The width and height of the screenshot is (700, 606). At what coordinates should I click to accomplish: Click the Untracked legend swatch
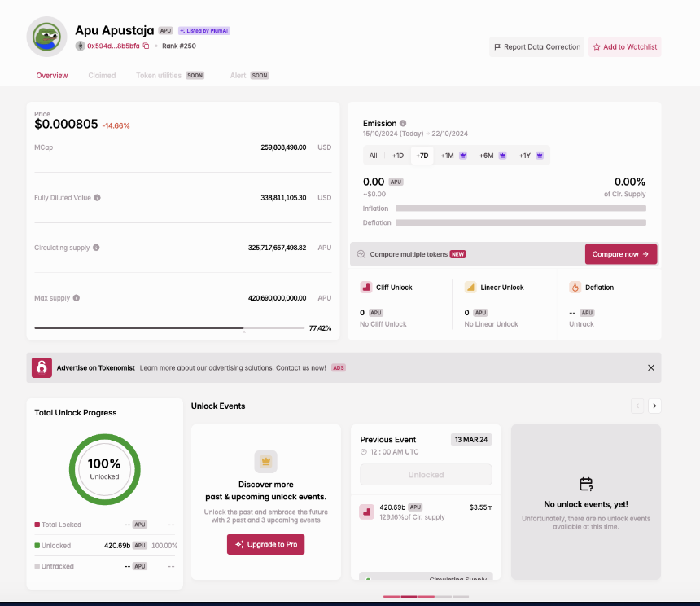point(37,566)
